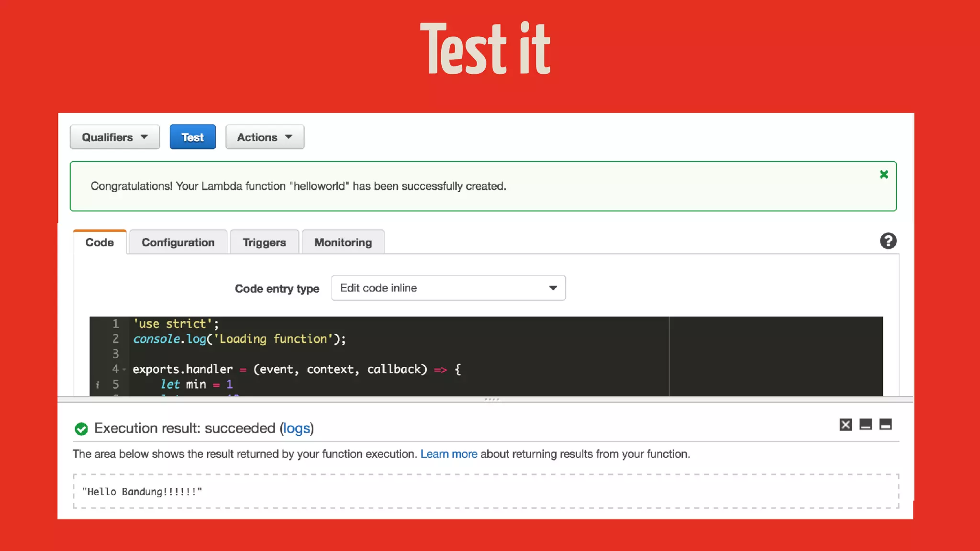980x551 pixels.
Task: Click the info marker on line 5 gutter
Action: pyautogui.click(x=98, y=385)
